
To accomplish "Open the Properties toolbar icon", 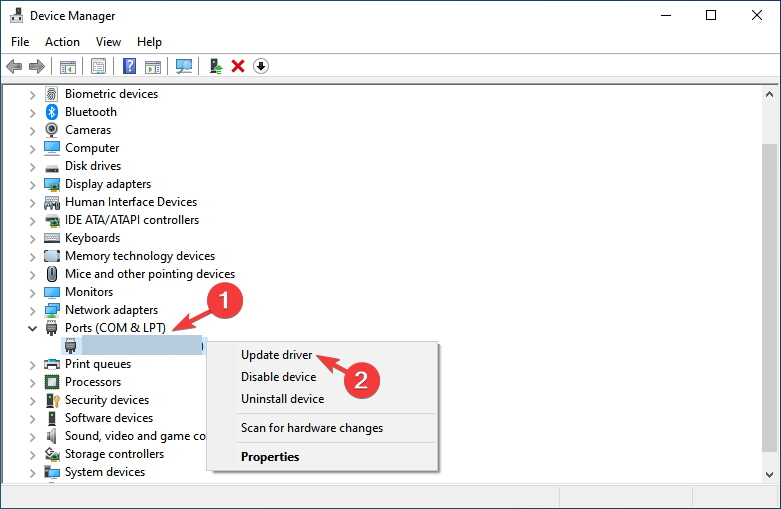I will [x=98, y=66].
